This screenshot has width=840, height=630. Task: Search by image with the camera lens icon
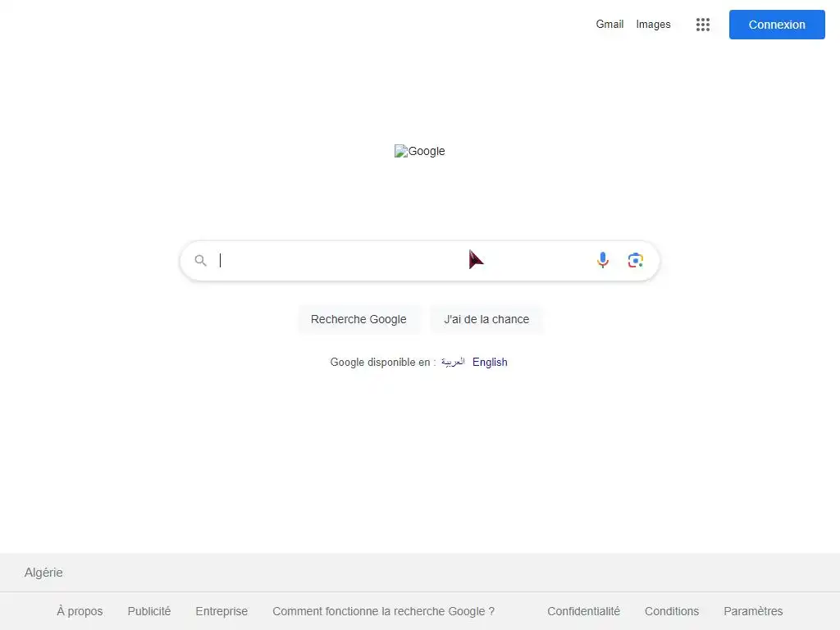(x=636, y=260)
